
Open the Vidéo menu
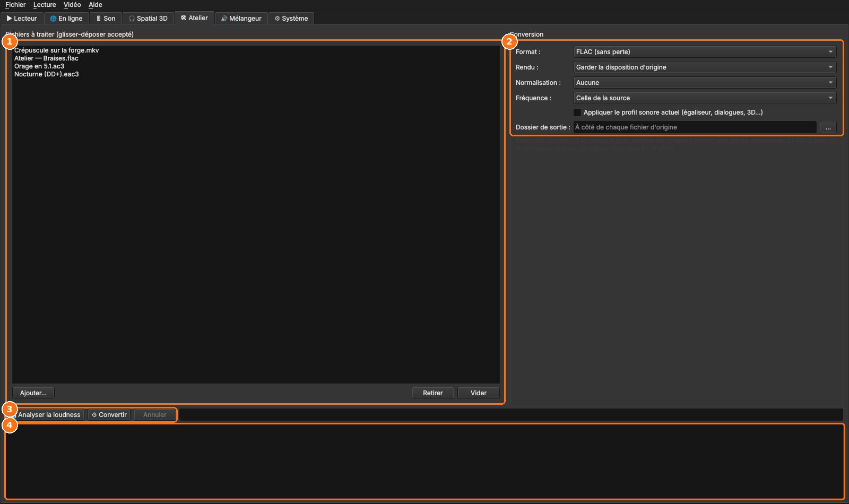[72, 5]
